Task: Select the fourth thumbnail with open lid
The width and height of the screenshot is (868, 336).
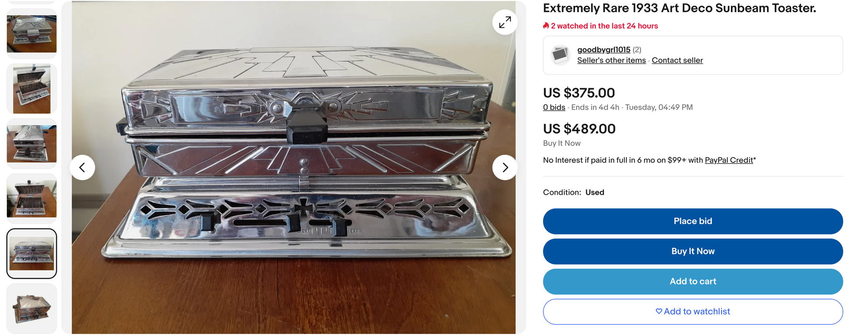Action: point(32,198)
